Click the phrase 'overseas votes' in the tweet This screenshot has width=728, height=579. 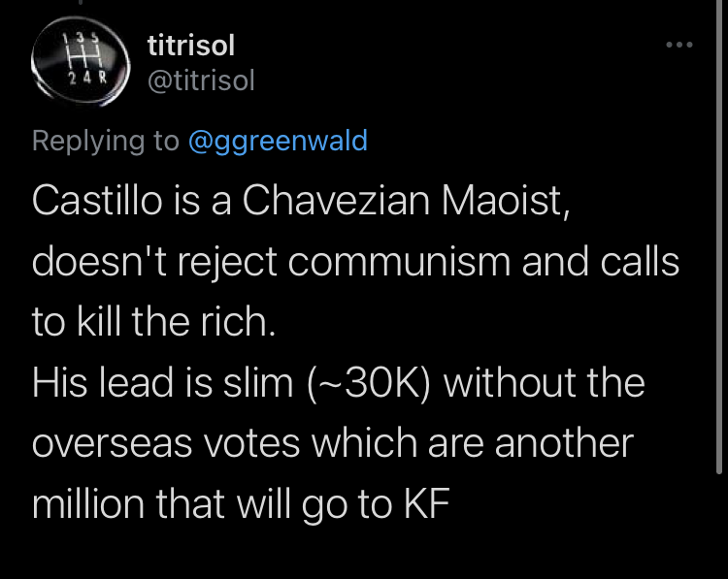pyautogui.click(x=165, y=443)
